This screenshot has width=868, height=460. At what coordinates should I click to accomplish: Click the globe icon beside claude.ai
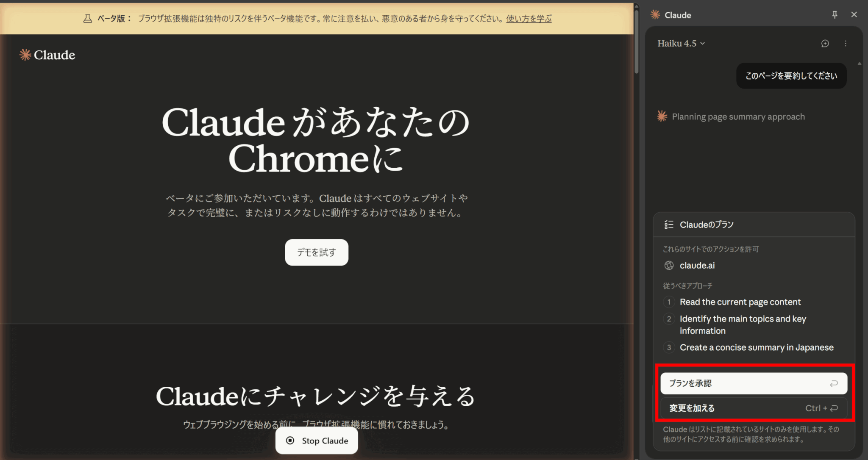coord(669,266)
